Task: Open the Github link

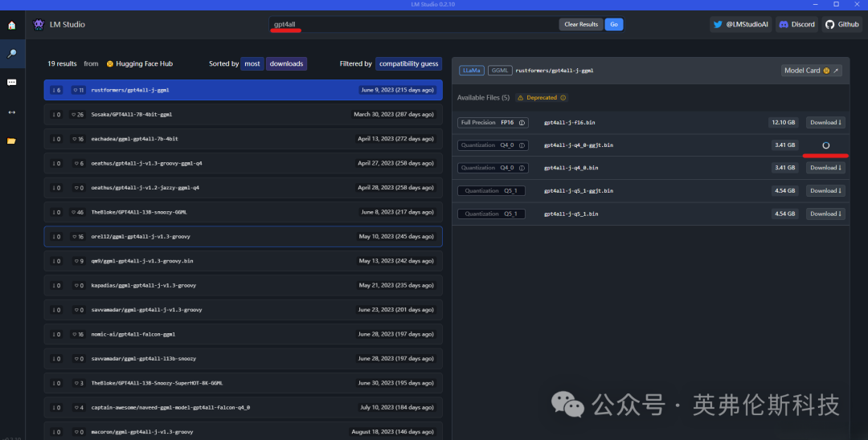Action: pyautogui.click(x=841, y=24)
